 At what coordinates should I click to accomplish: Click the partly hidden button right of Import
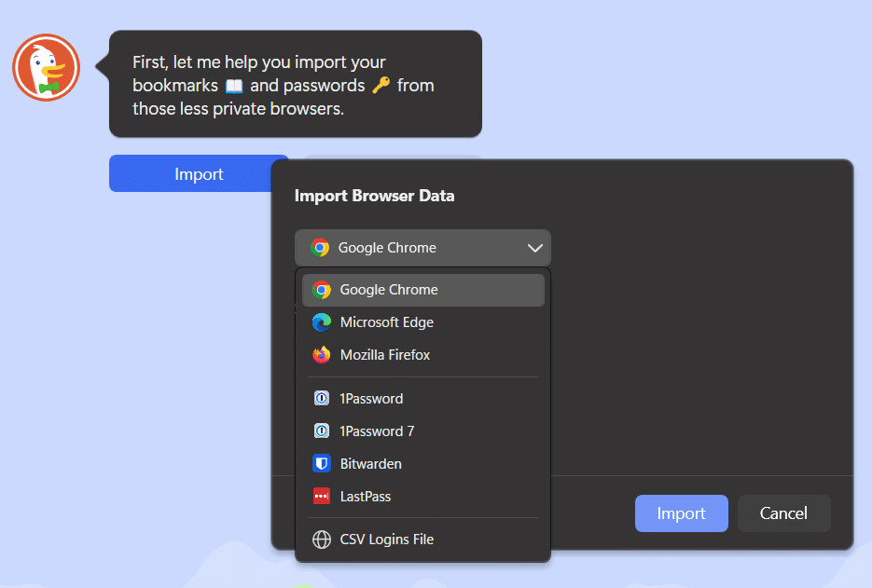[x=392, y=157]
